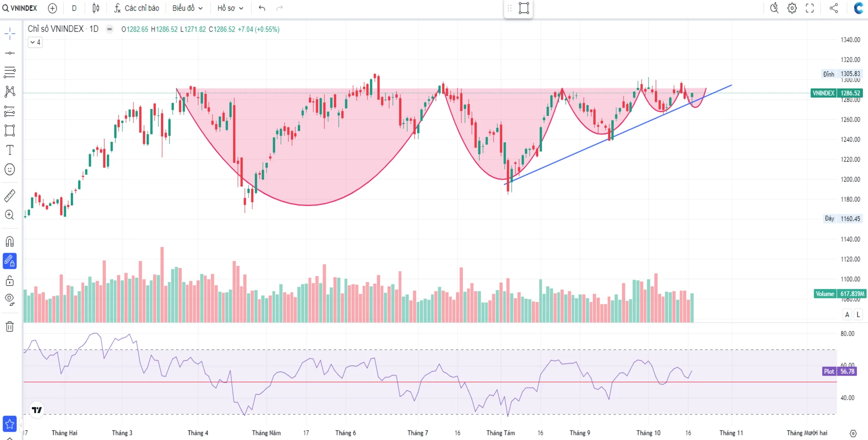Undo the last chart action

(262, 8)
